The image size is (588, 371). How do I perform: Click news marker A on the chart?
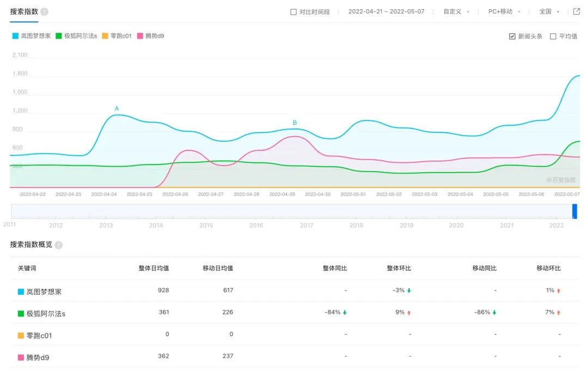click(117, 108)
